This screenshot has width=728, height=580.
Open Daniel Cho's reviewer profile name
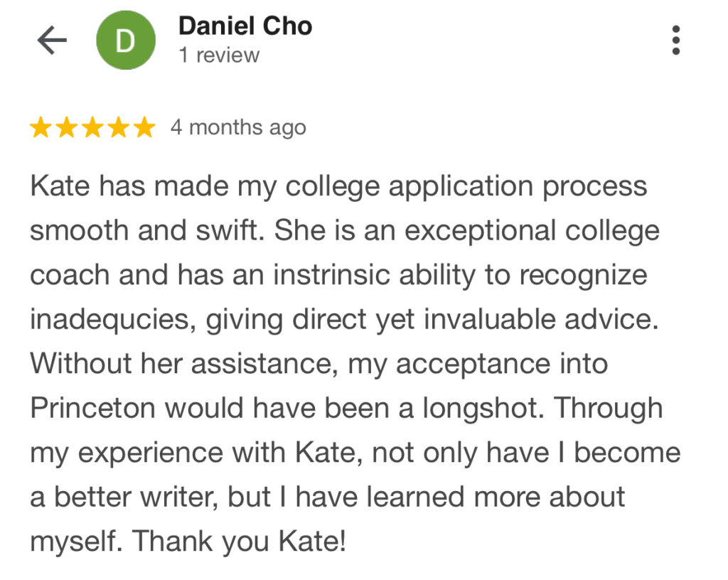(245, 26)
